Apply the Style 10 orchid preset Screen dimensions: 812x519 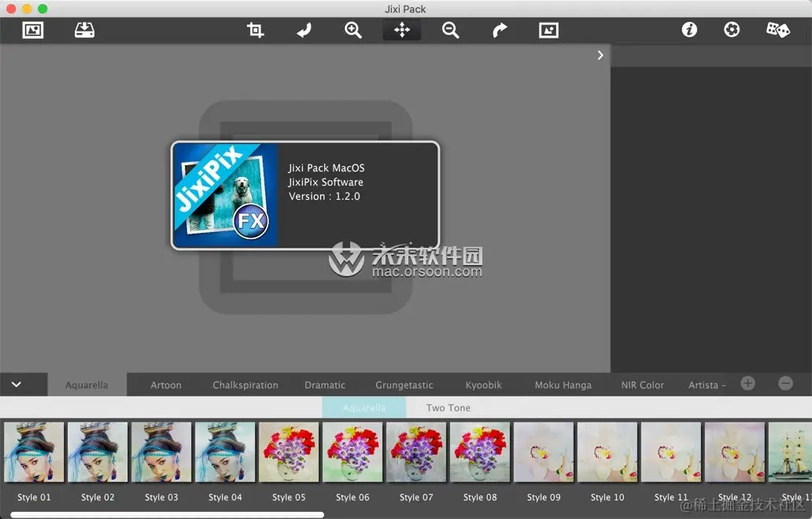click(x=607, y=452)
